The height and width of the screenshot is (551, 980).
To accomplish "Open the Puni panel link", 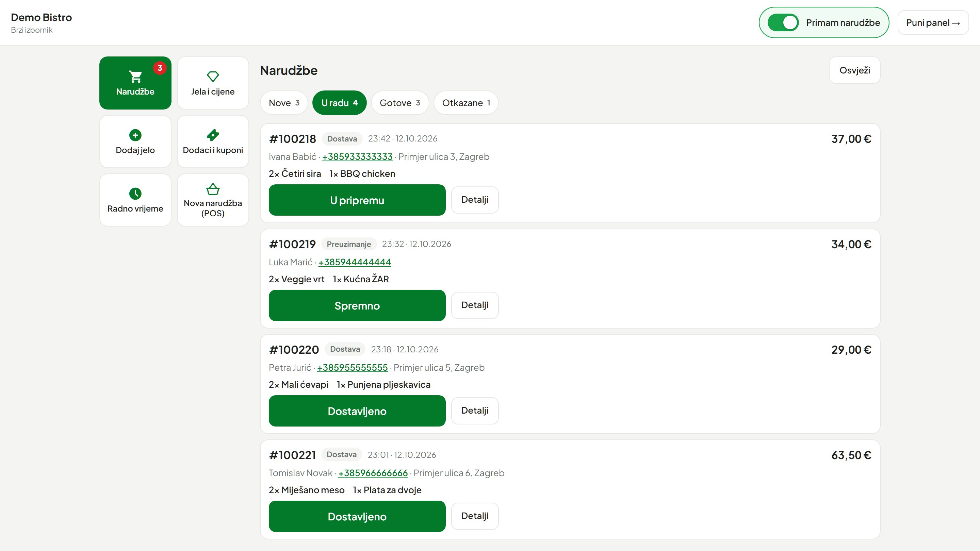I will [933, 22].
